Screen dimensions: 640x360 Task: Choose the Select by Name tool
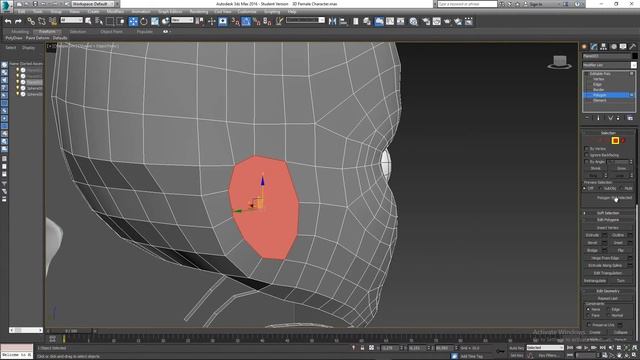tap(99, 21)
